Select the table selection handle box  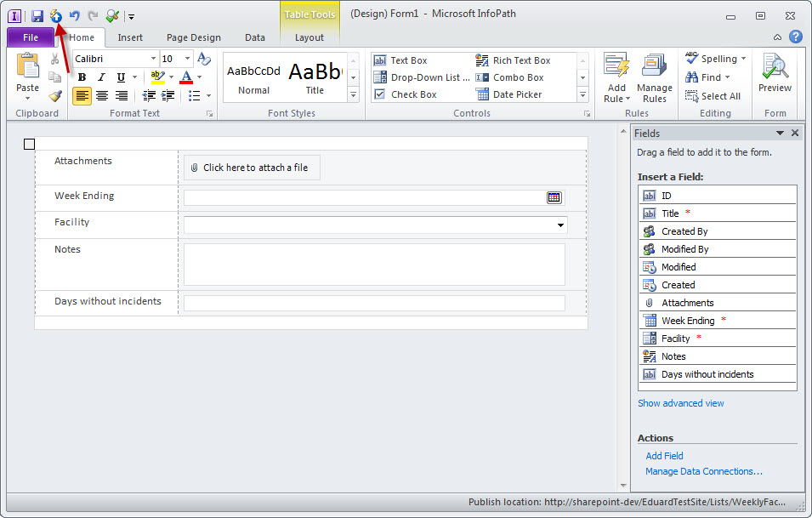(x=30, y=144)
